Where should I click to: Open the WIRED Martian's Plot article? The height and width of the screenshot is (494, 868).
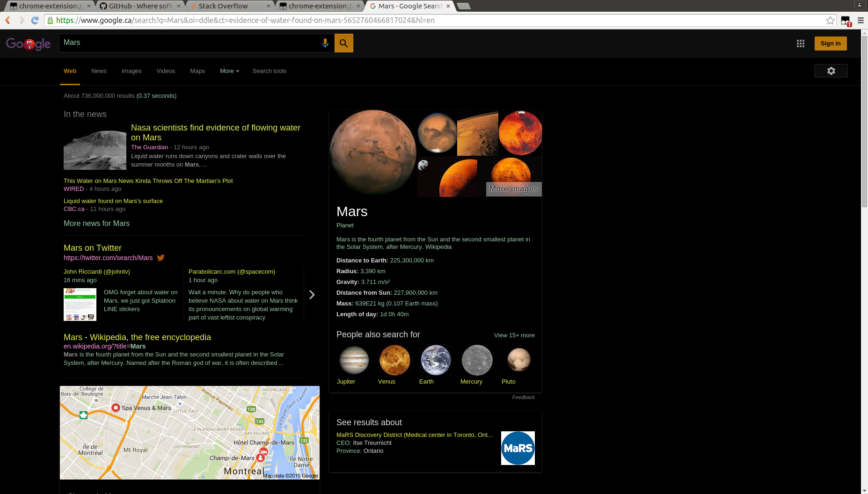pos(148,181)
